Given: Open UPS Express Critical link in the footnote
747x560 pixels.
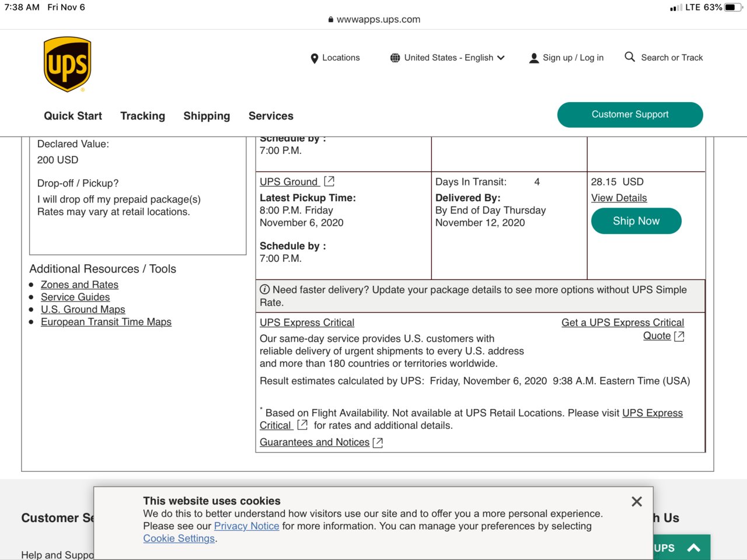Looking at the screenshot, I should click(652, 413).
